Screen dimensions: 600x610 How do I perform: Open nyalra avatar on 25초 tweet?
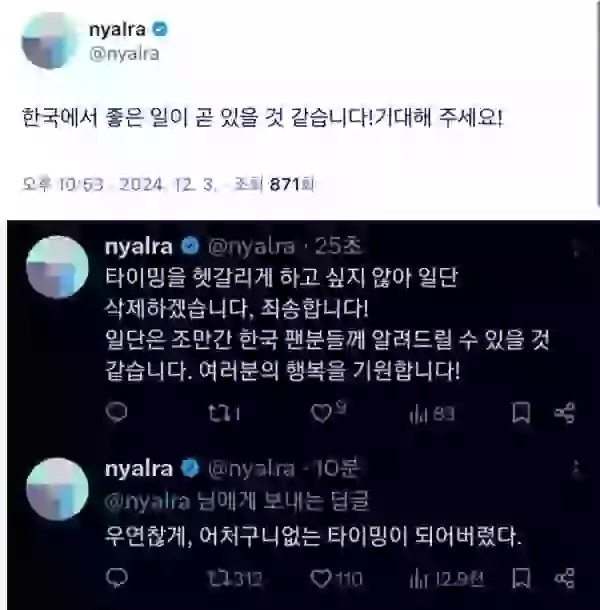point(57,267)
